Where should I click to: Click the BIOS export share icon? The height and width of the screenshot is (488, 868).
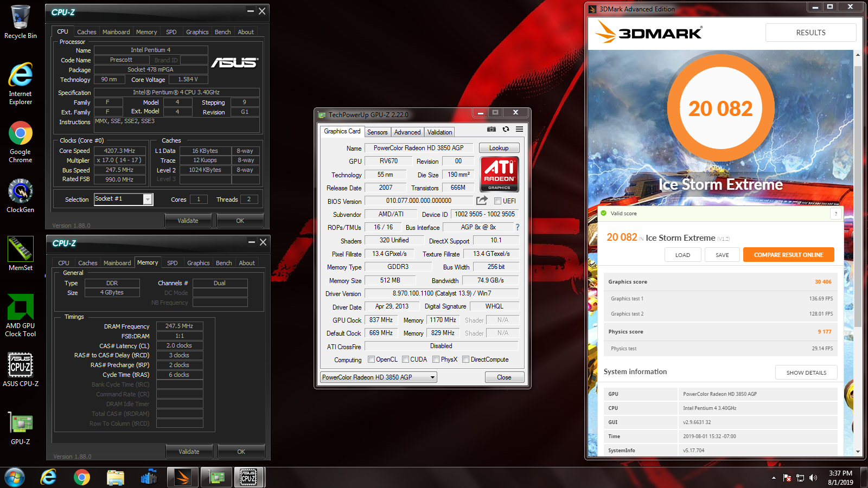(482, 201)
